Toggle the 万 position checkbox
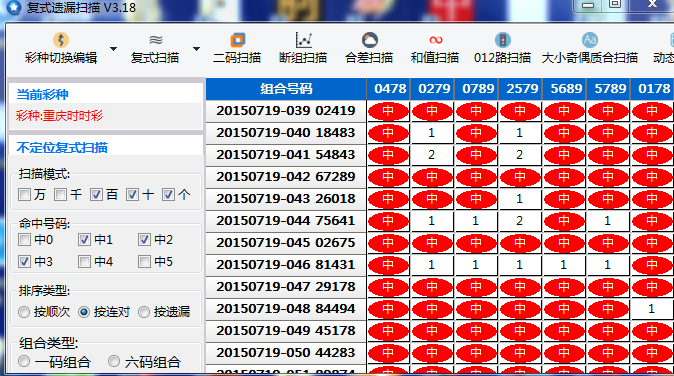The width and height of the screenshot is (674, 376). coord(25,195)
